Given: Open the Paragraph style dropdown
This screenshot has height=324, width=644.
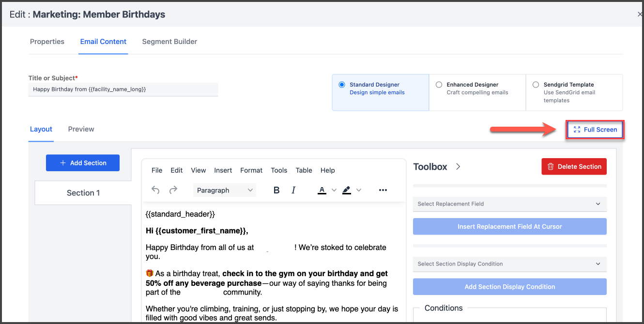Looking at the screenshot, I should point(225,190).
